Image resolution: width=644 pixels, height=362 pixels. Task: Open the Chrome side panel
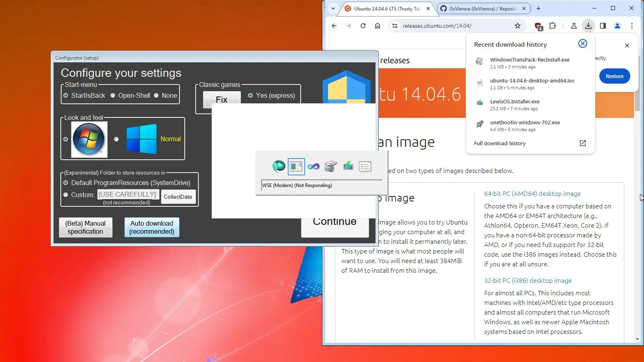pos(603,26)
